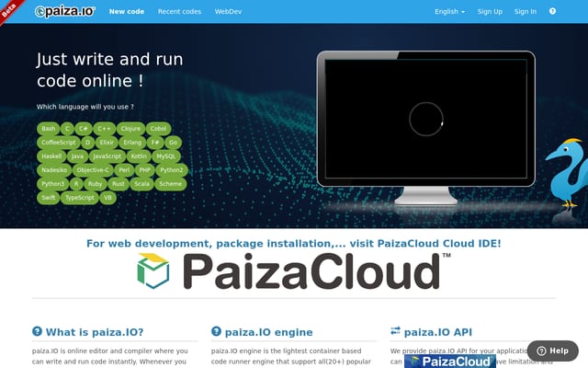This screenshot has height=368, width=588.
Task: Click the Ruby language badge
Action: [x=96, y=184]
